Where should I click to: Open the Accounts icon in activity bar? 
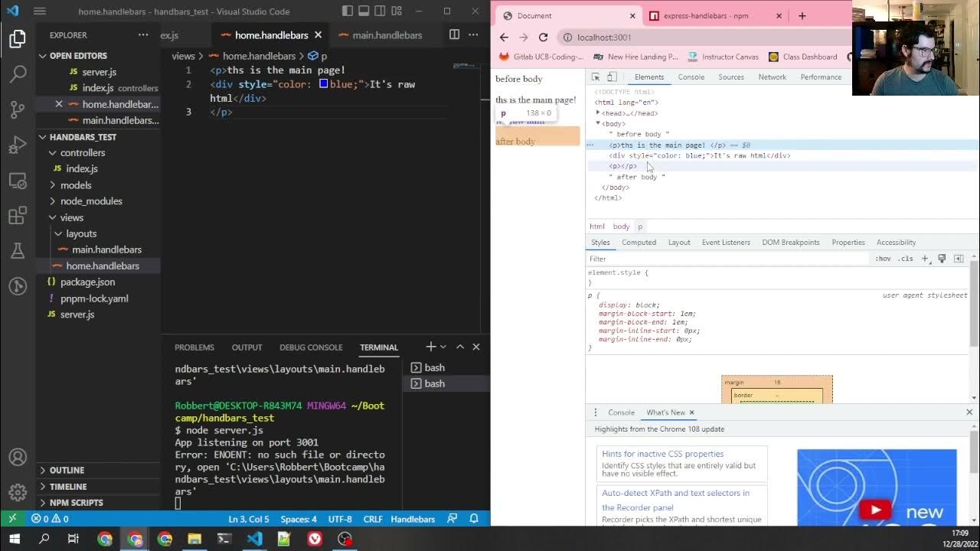click(x=18, y=457)
